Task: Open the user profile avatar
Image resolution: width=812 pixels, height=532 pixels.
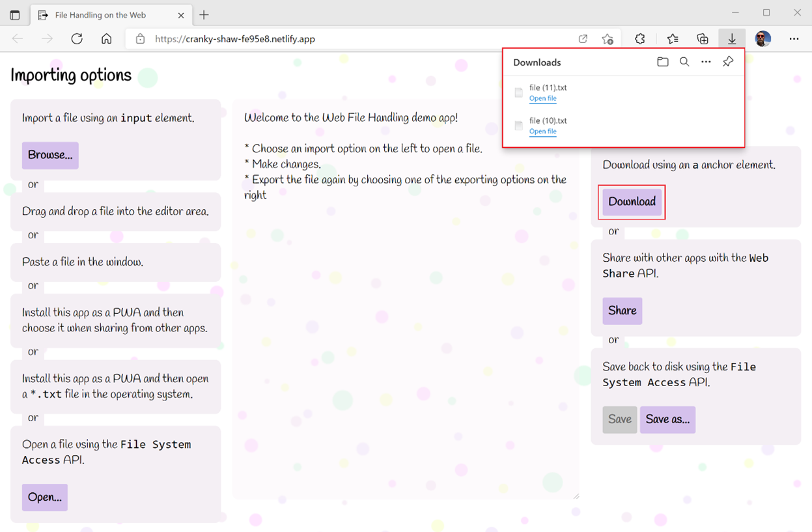Action: coord(763,39)
